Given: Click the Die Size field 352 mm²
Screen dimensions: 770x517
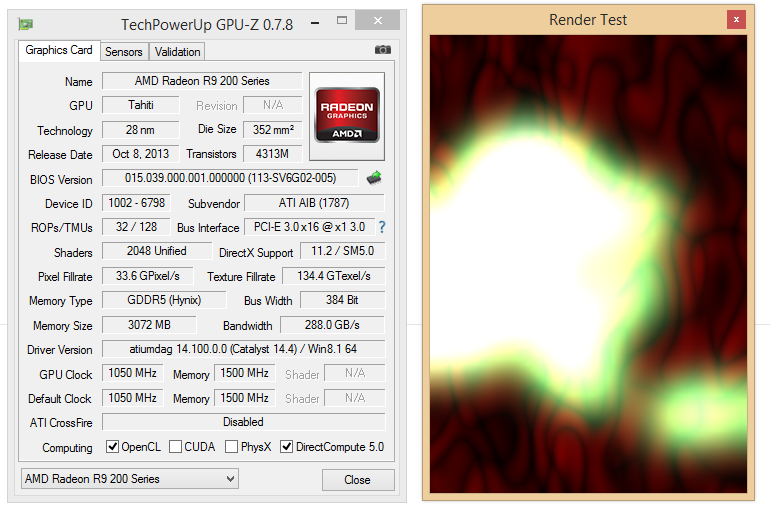Looking at the screenshot, I should pos(273,130).
